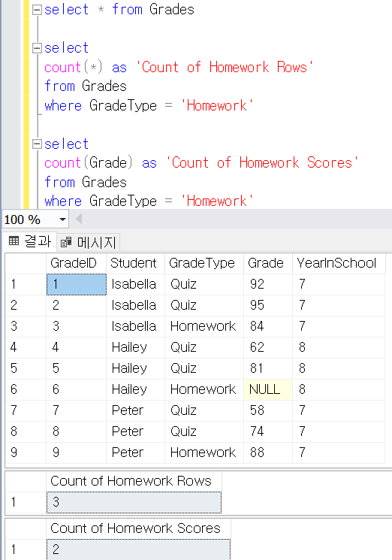Select the Grade cell with 81
The width and height of the screenshot is (392, 560).
point(267,368)
